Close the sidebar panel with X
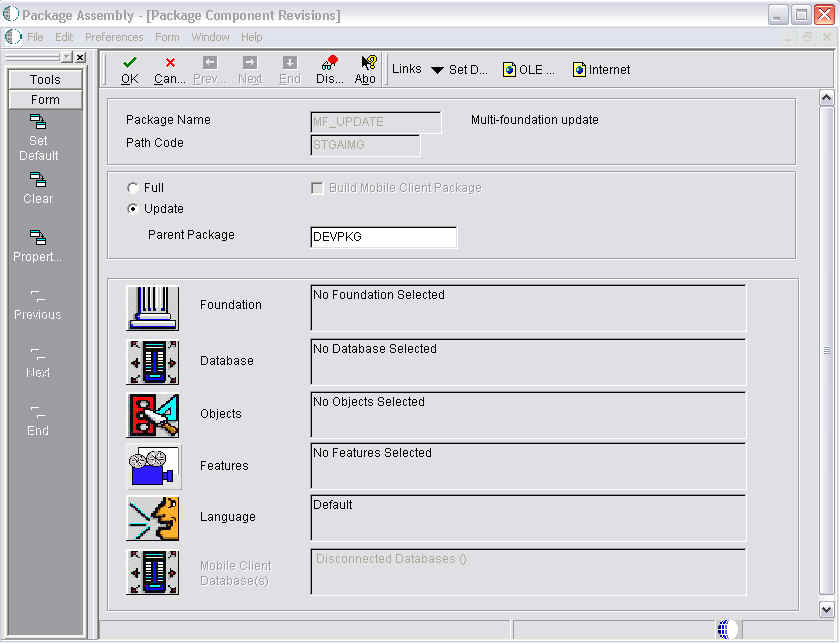Screen dimensions: 840x643 tap(80, 57)
